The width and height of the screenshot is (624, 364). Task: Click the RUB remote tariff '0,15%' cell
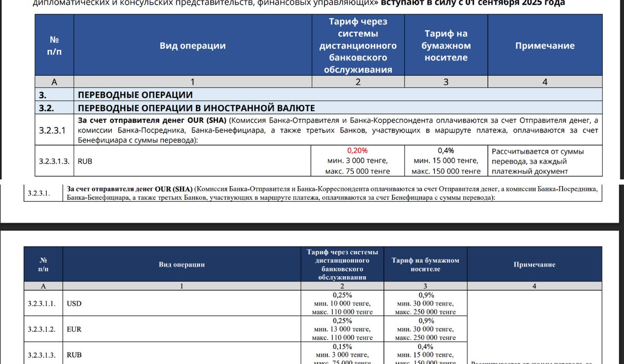342,354
